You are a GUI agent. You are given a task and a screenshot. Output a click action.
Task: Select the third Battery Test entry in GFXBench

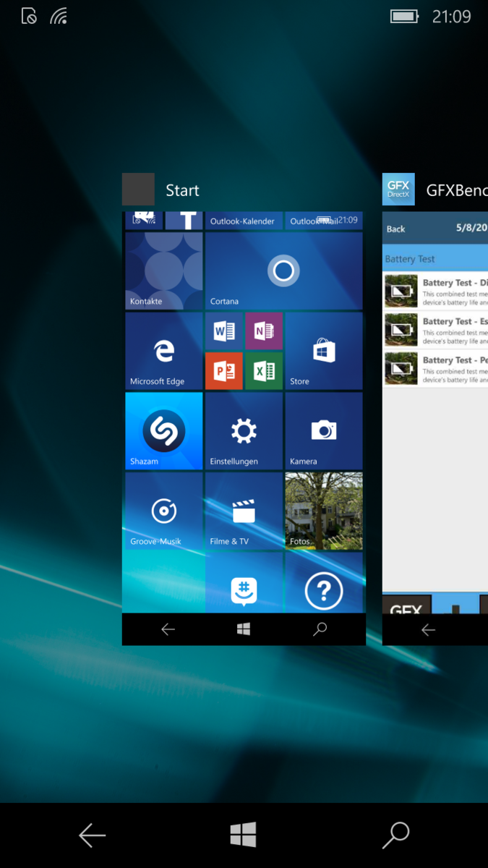[x=435, y=367]
